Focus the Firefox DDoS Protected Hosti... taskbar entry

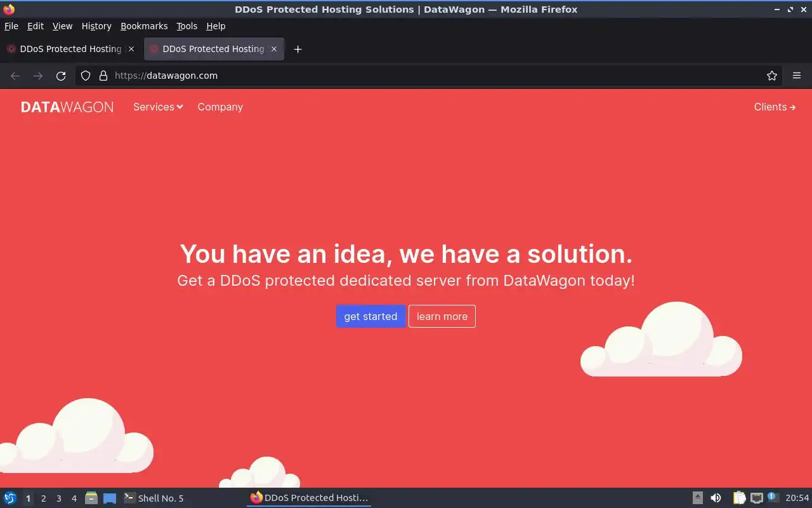point(309,498)
